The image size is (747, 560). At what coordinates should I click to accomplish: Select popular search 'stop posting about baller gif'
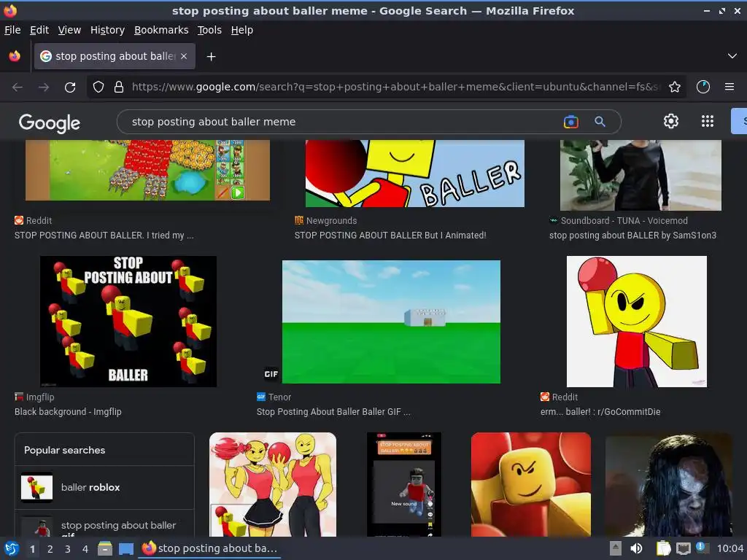[x=104, y=525]
